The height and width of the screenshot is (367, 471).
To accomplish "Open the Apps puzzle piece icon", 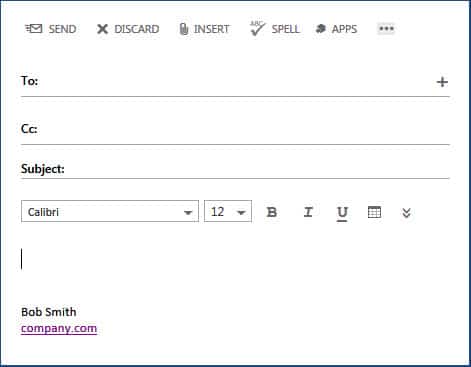I will pyautogui.click(x=321, y=29).
